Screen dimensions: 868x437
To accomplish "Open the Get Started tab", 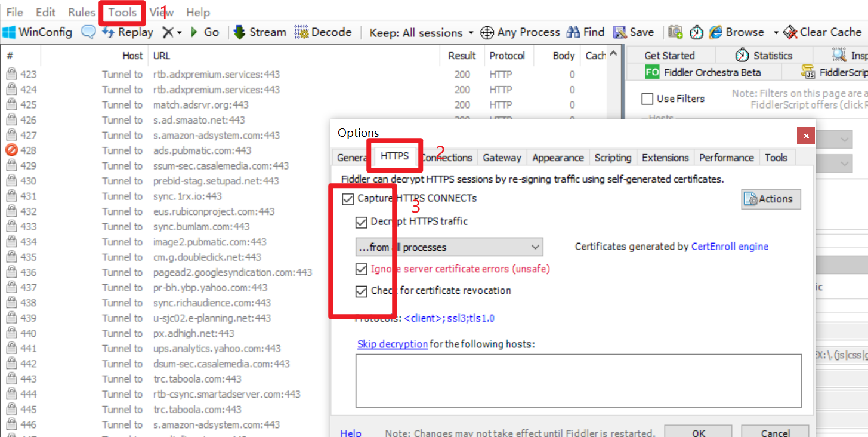I will tap(669, 56).
